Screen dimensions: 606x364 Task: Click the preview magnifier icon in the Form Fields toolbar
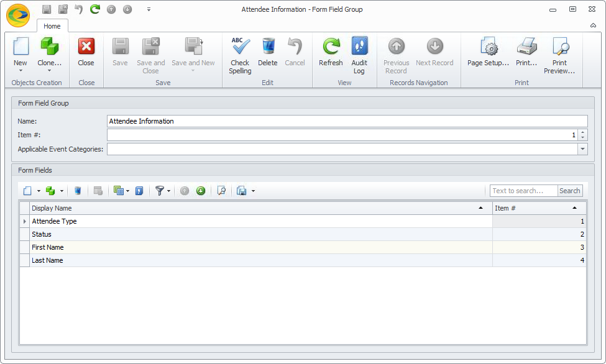(x=221, y=191)
